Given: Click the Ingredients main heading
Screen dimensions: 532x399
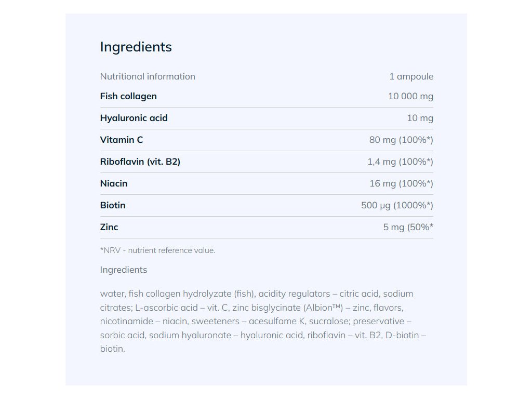Looking at the screenshot, I should click(x=136, y=47).
